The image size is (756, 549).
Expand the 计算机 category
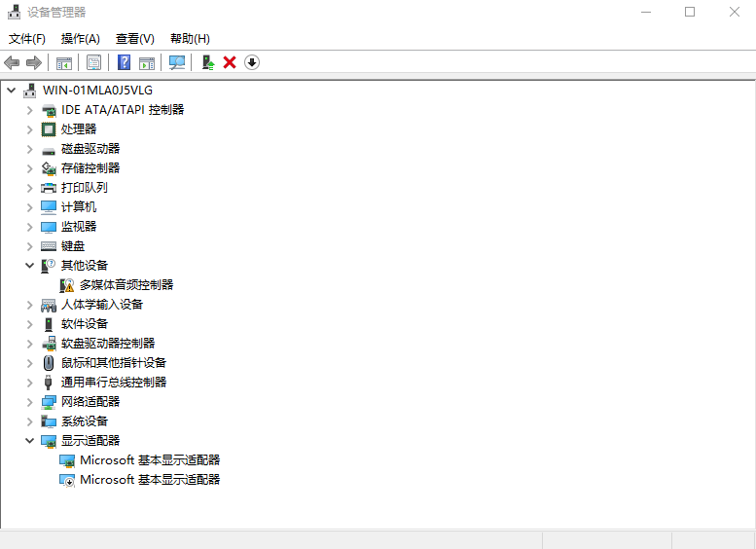[30, 207]
